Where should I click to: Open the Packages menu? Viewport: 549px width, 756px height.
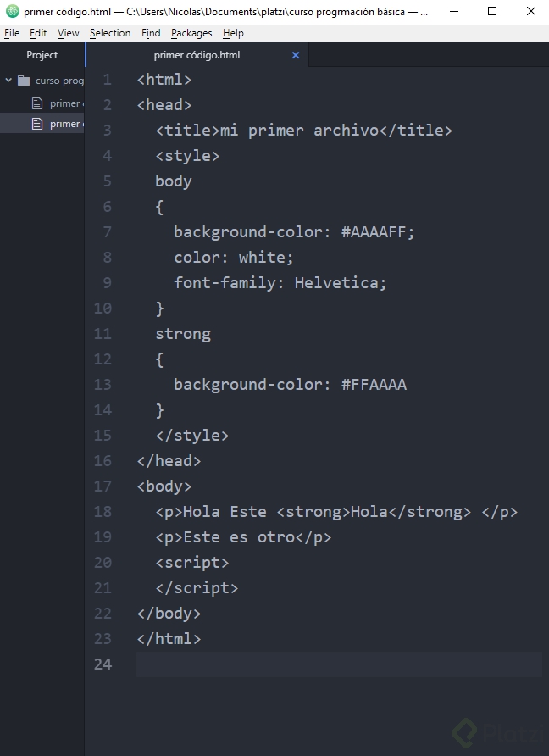[x=191, y=33]
